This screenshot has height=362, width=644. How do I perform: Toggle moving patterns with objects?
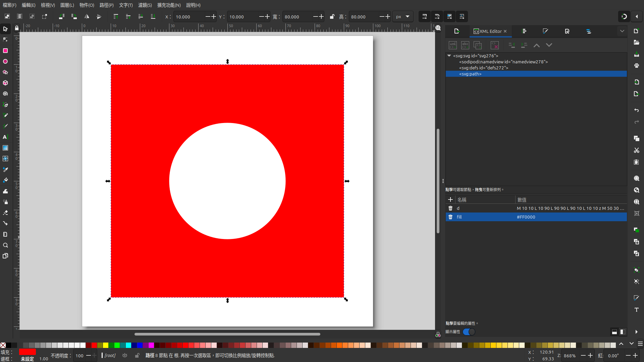[x=462, y=16]
